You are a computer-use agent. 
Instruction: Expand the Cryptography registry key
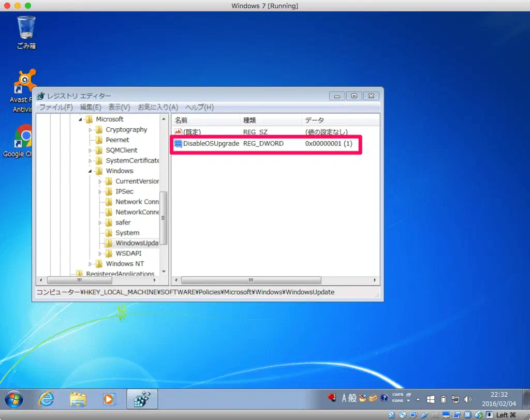[x=91, y=130]
